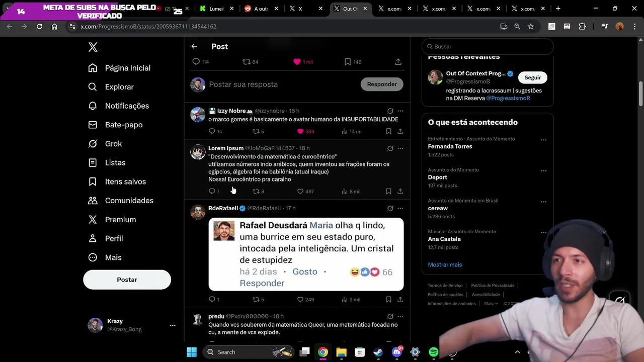644x362 pixels.
Task: Open Grok icon on Izzy Nobre's reply
Action: click(390, 111)
